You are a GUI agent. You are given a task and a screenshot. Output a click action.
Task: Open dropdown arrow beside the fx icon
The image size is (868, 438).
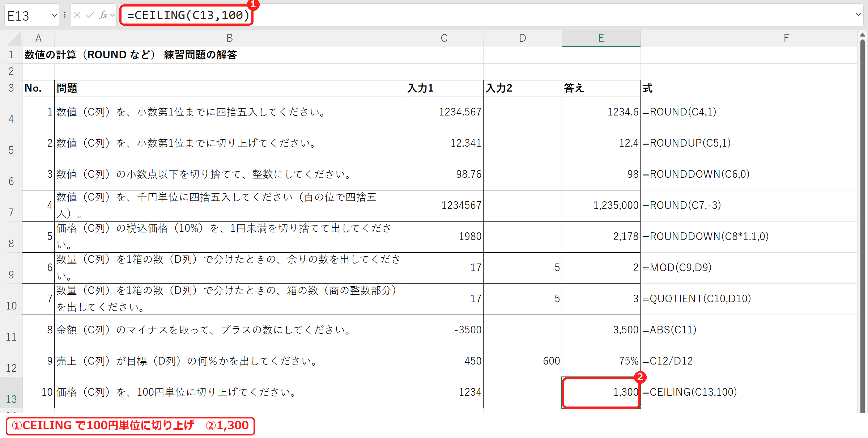coord(112,15)
